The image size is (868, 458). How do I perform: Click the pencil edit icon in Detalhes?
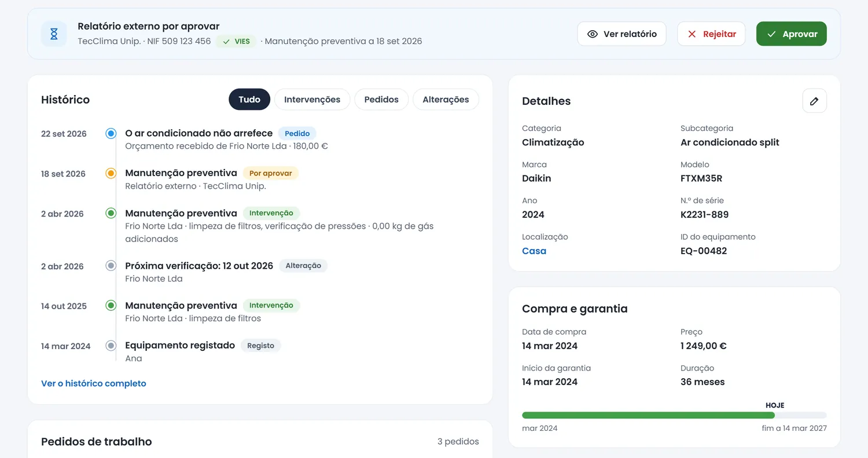814,101
